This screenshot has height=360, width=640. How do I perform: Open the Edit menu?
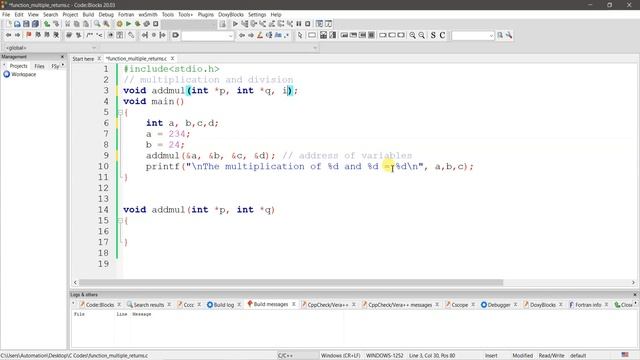tap(19, 14)
